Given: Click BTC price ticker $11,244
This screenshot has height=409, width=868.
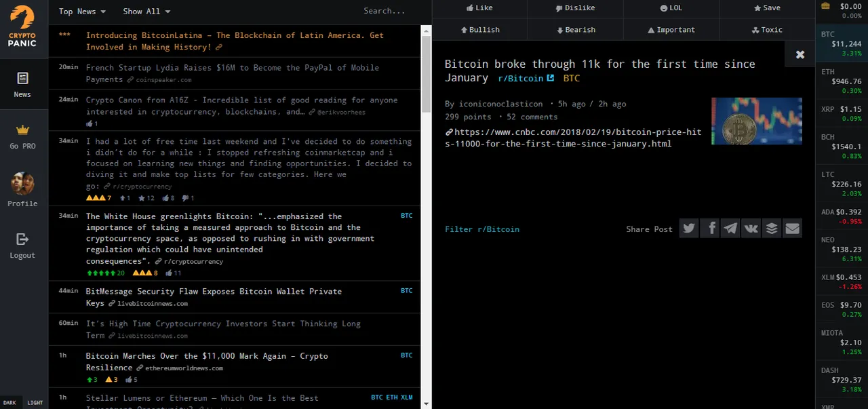Looking at the screenshot, I should pyautogui.click(x=841, y=43).
